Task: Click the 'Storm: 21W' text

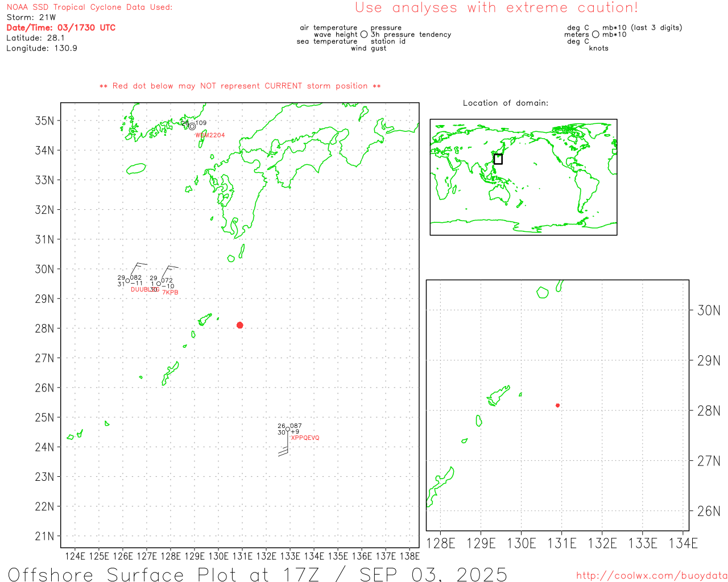Action: 31,17
